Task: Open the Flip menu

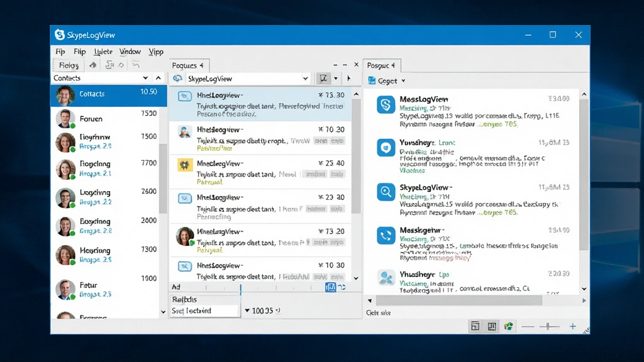Action: click(80, 52)
